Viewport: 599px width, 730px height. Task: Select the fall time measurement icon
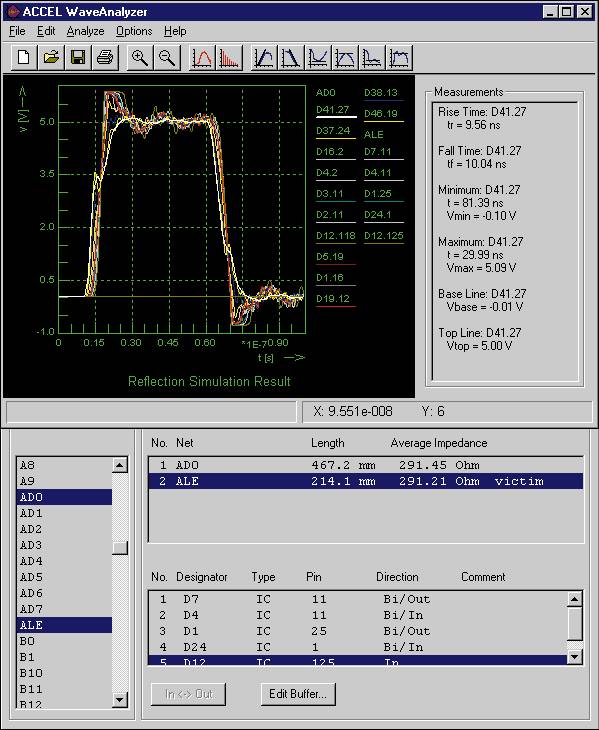(291, 58)
